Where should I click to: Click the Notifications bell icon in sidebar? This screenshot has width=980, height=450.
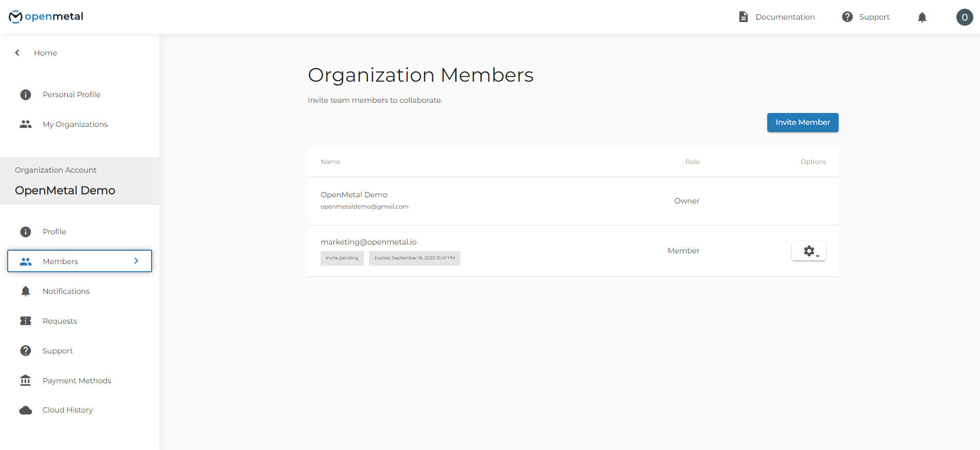(x=26, y=291)
